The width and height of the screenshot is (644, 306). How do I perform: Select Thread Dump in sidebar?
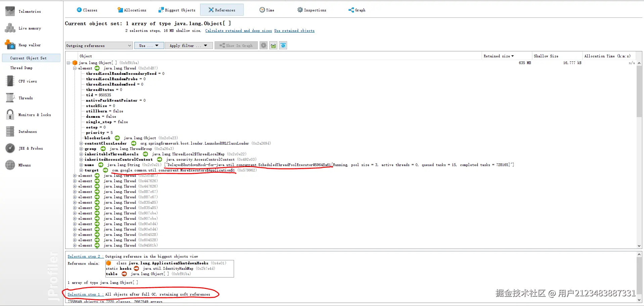21,68
